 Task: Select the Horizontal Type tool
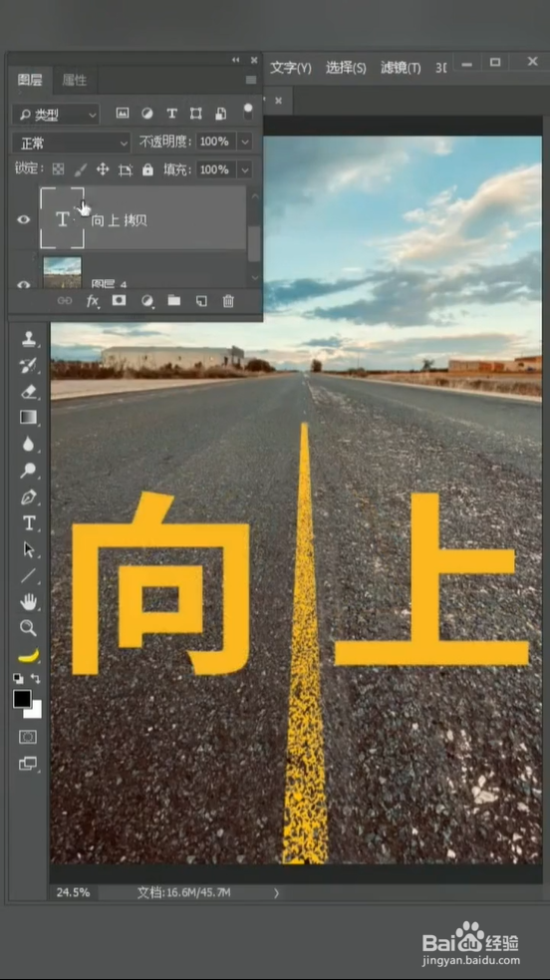click(x=29, y=523)
